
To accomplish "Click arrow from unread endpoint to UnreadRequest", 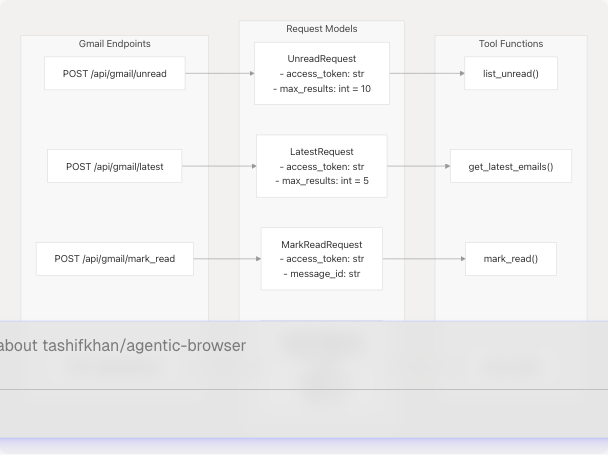I will click(220, 73).
